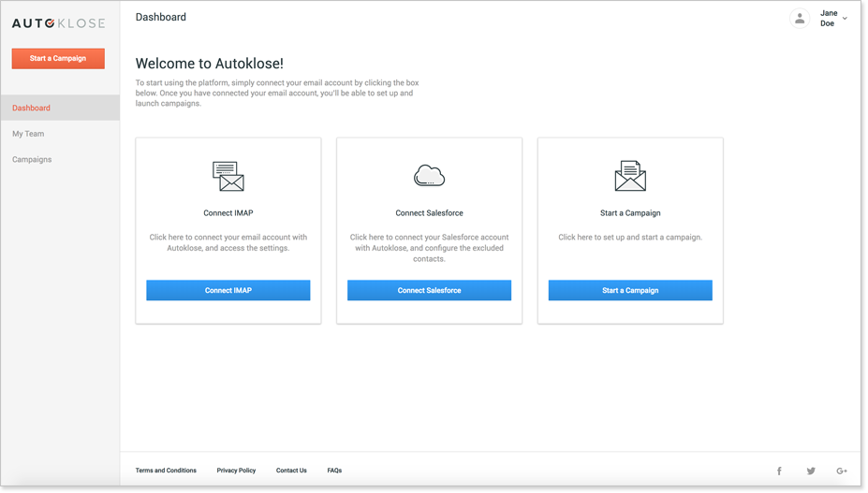Viewport: 868px width, 493px height.
Task: Click the user avatar icon
Action: [x=800, y=19]
